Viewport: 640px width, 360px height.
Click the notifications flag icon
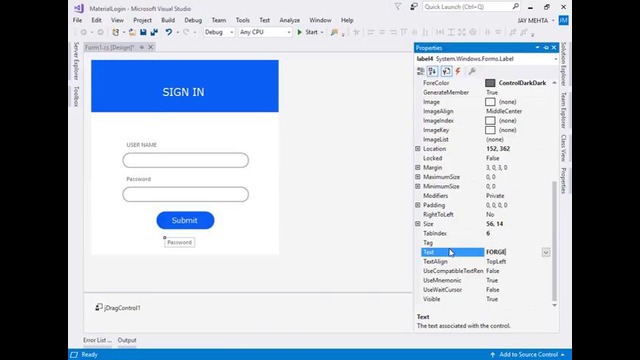(398, 7)
